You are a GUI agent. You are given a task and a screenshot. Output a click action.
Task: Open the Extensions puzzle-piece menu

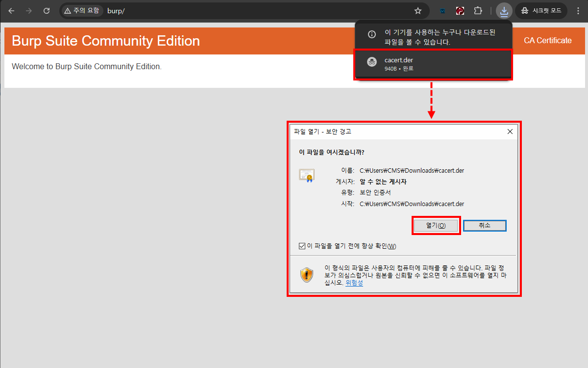coord(478,11)
